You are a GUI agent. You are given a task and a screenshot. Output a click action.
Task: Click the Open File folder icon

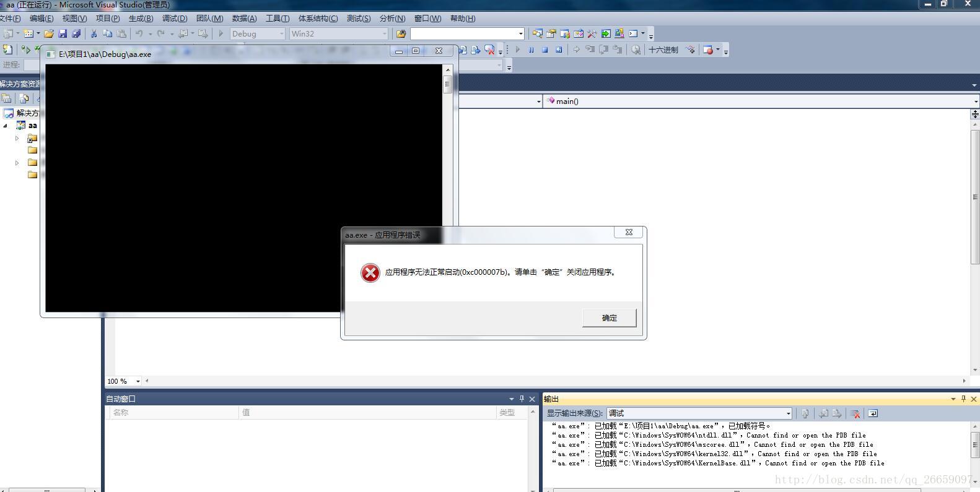[x=48, y=33]
